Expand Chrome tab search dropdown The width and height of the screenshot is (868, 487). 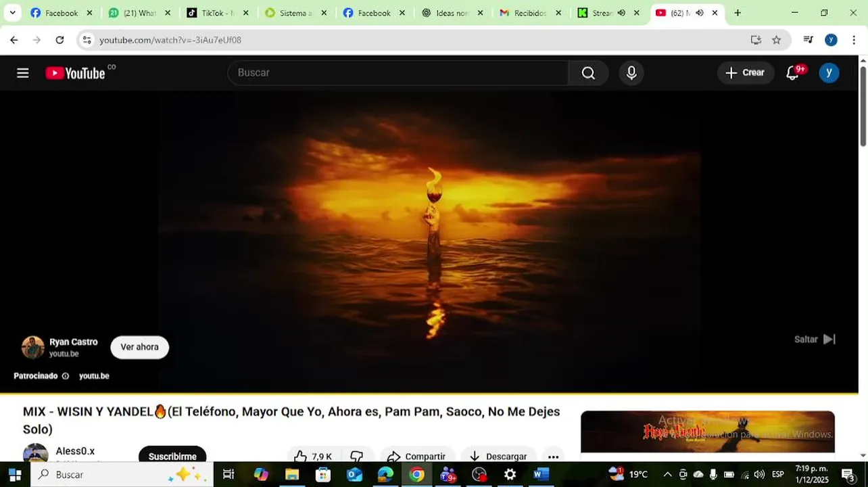[x=12, y=13]
